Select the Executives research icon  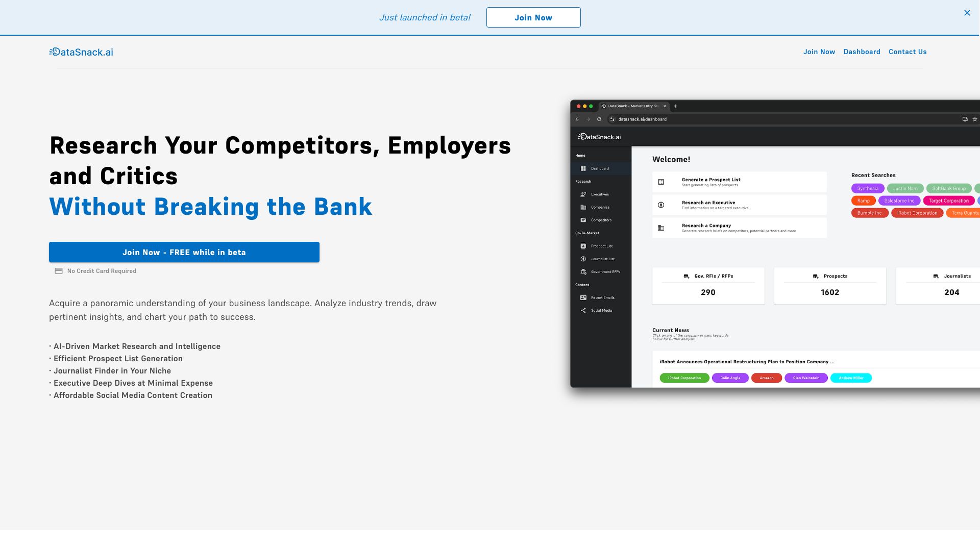[583, 194]
